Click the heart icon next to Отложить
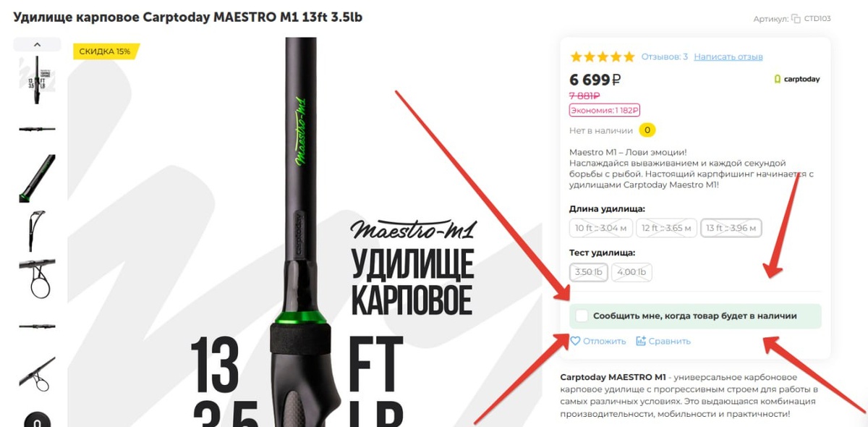 point(576,341)
